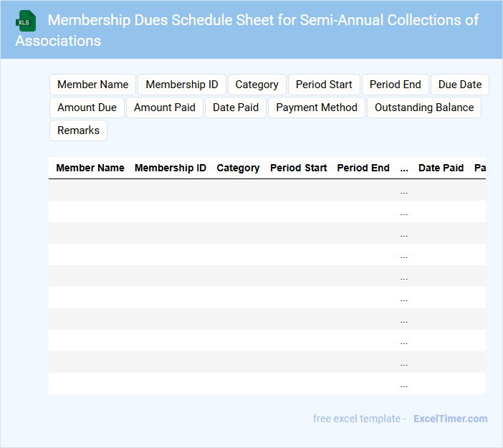Image resolution: width=503 pixels, height=448 pixels.
Task: Select the Membership ID tag button
Action: [182, 85]
